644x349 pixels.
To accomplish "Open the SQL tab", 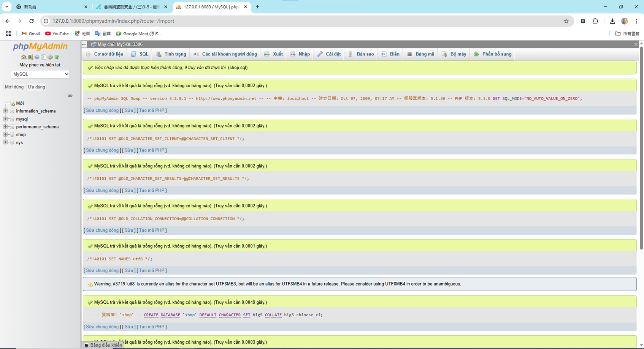I will click(x=140, y=54).
